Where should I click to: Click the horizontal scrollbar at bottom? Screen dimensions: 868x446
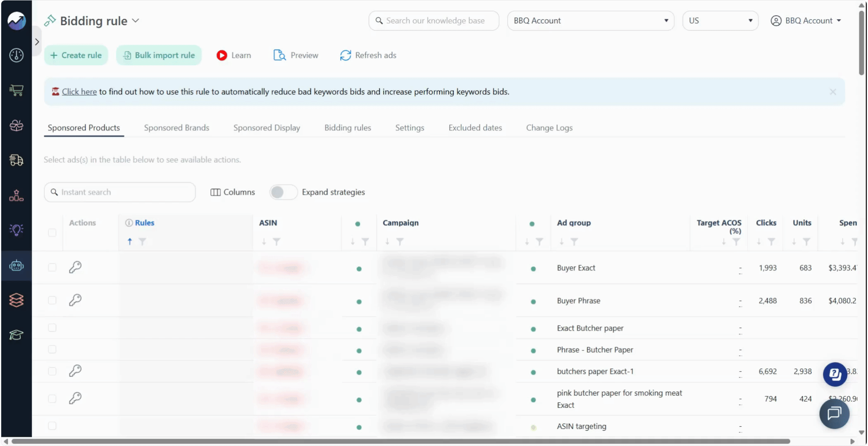(x=401, y=441)
